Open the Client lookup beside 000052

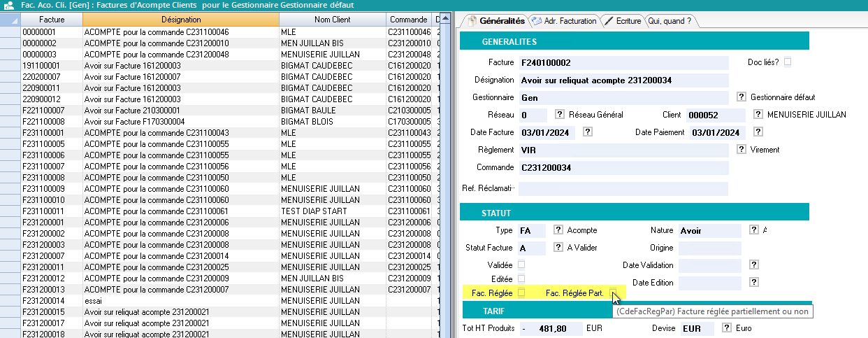point(758,115)
